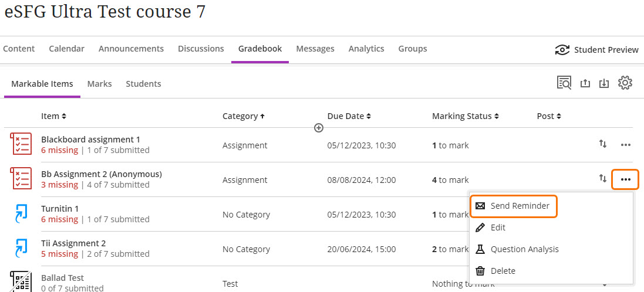644x292 pixels.
Task: Open the Calendar tab
Action: click(66, 49)
